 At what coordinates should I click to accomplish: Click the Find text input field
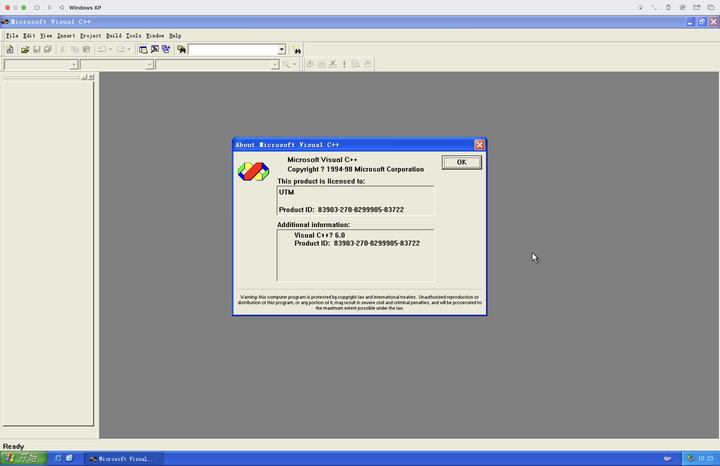click(233, 50)
